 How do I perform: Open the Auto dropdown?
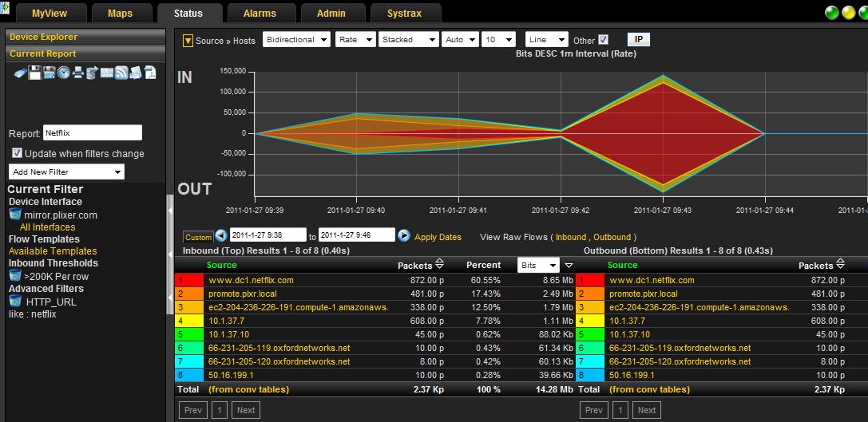[x=459, y=39]
